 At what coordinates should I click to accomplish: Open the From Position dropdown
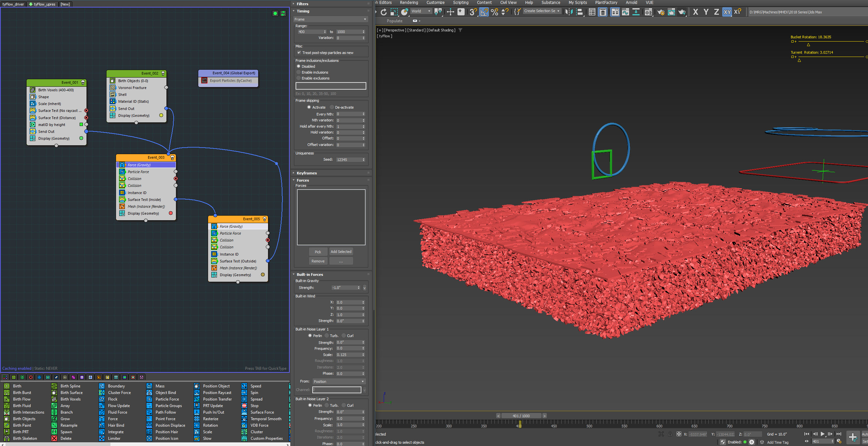[x=338, y=381]
